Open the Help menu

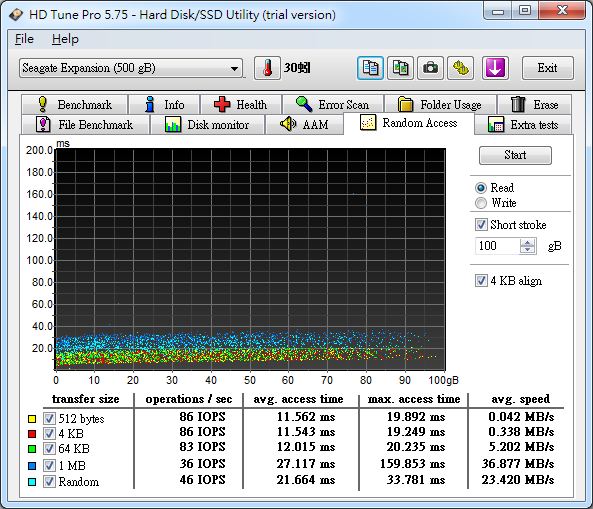coord(65,39)
